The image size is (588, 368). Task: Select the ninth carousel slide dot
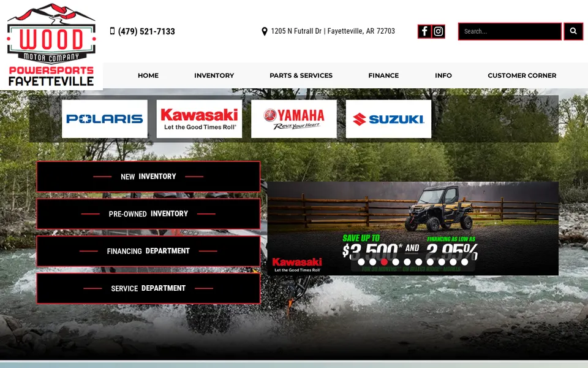pyautogui.click(x=453, y=262)
